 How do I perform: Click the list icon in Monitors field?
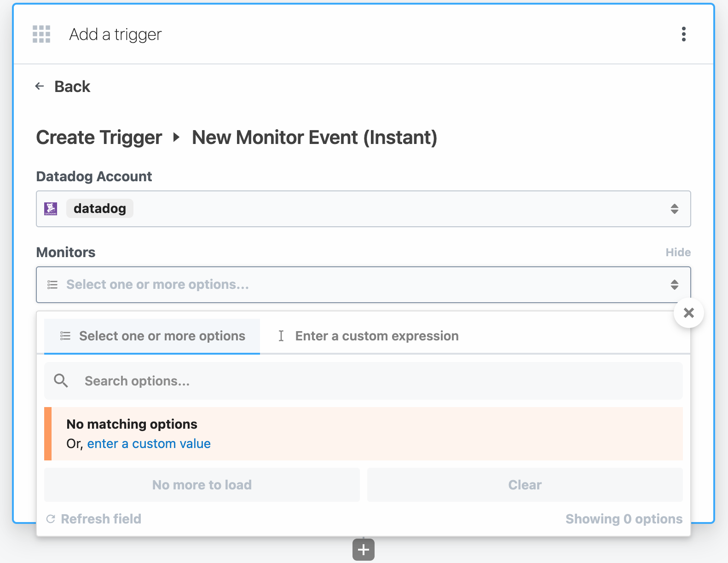(52, 285)
